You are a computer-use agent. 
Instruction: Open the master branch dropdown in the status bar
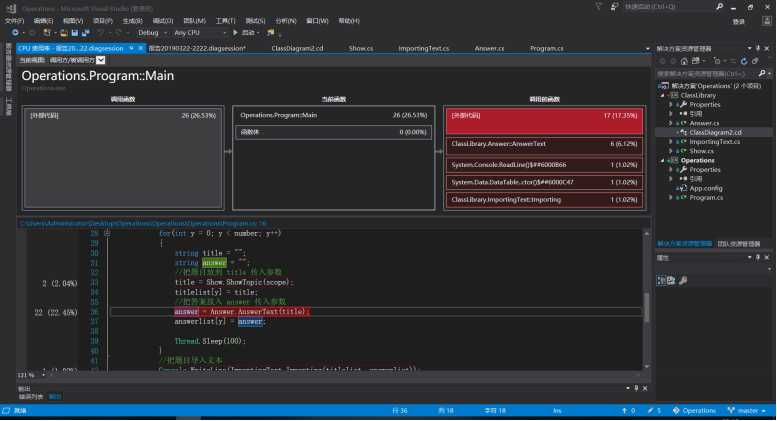click(748, 411)
